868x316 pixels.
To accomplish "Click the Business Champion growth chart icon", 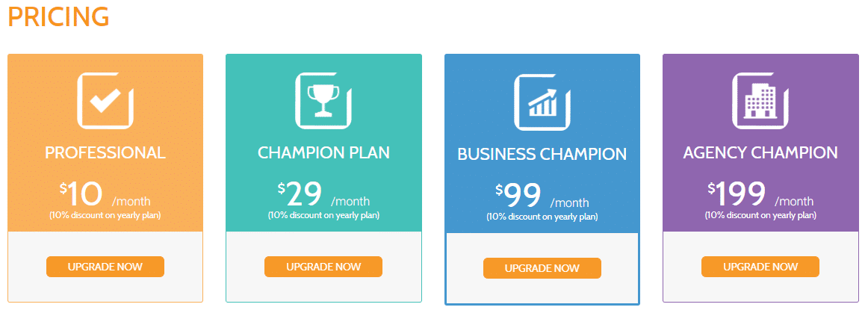I will (542, 102).
